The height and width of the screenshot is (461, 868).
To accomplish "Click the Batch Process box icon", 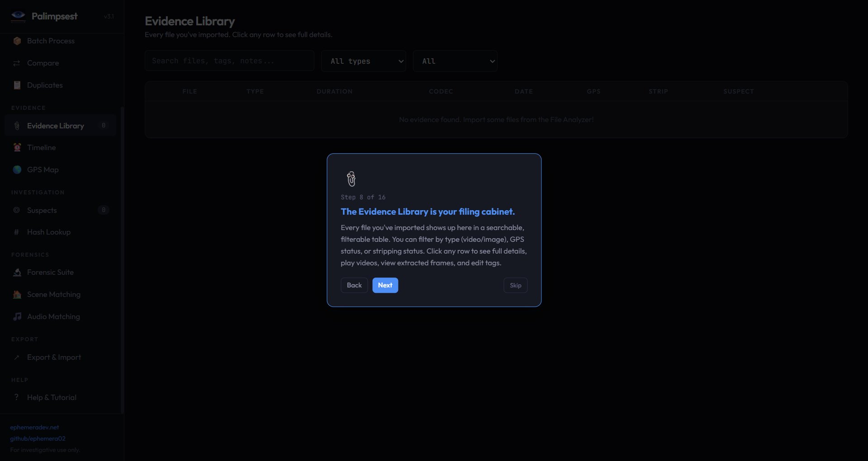I will [x=17, y=41].
